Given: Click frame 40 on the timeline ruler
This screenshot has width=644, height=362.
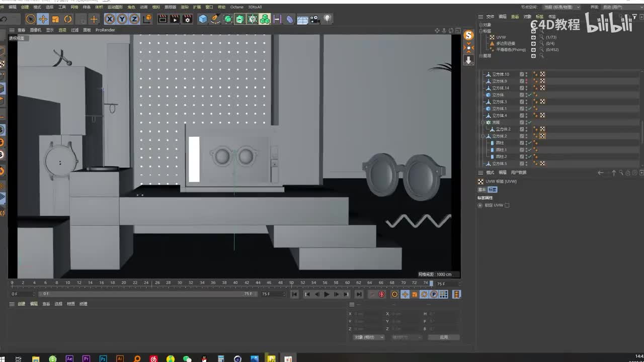Looking at the screenshot, I should tap(235, 283).
